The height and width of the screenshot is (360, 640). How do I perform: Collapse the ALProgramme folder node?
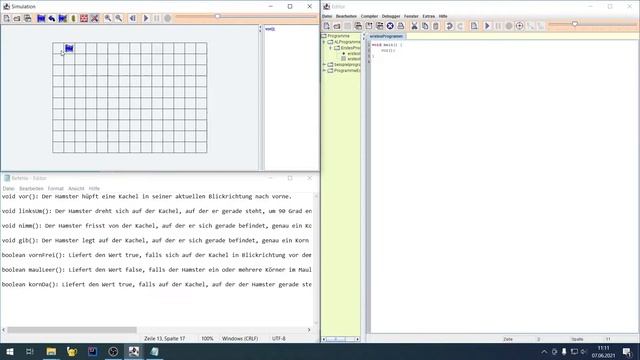[325, 42]
